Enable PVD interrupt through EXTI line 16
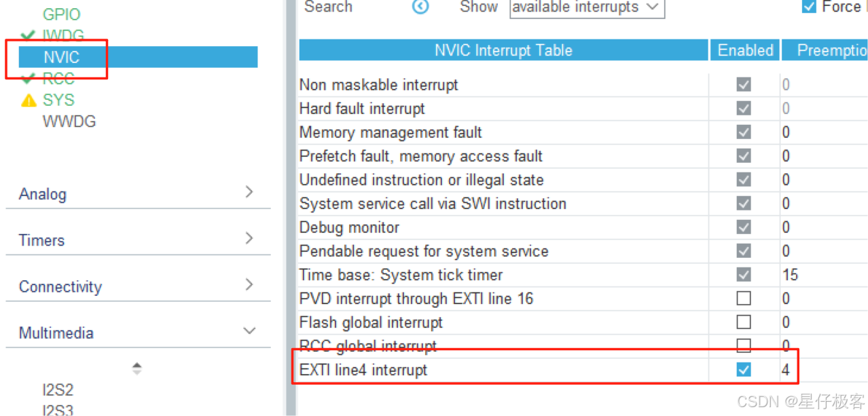This screenshot has height=416, width=868. pyautogui.click(x=744, y=298)
